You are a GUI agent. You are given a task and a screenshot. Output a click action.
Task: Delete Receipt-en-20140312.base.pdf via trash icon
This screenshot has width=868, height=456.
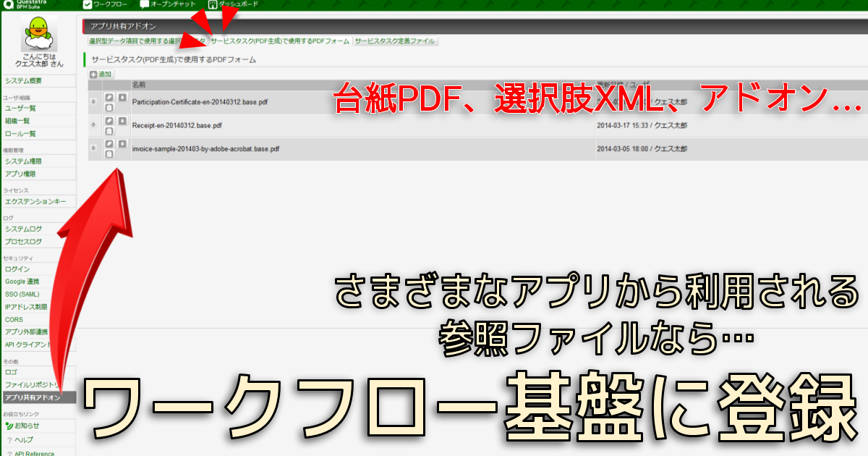pyautogui.click(x=109, y=131)
